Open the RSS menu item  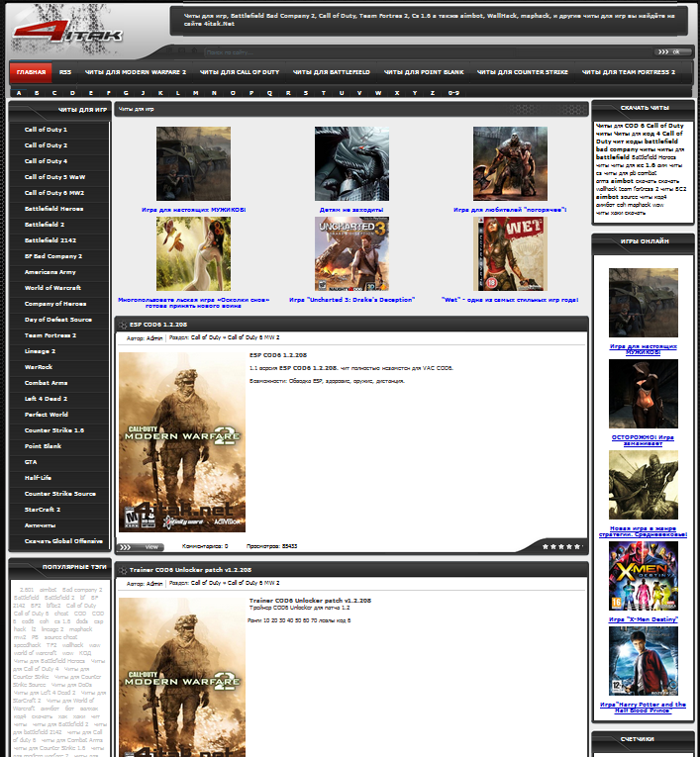click(65, 72)
